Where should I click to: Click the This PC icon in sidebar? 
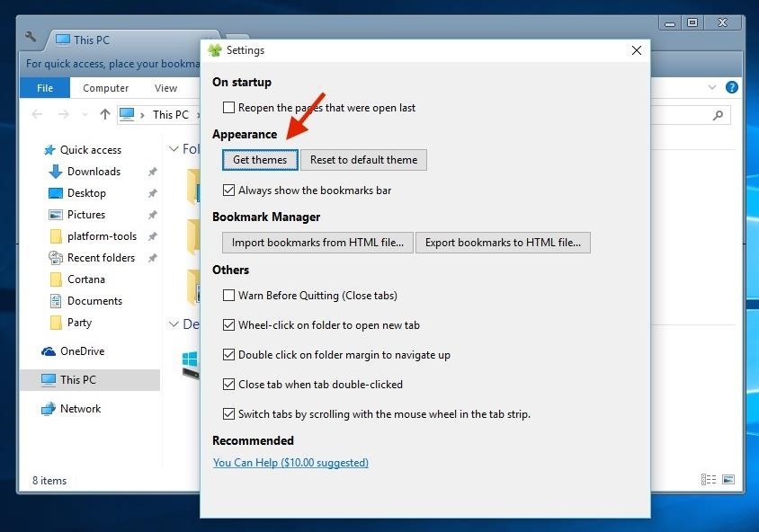49,379
